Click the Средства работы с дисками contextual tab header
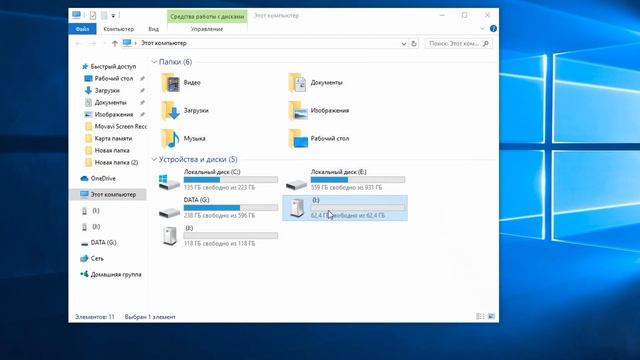 207,16
